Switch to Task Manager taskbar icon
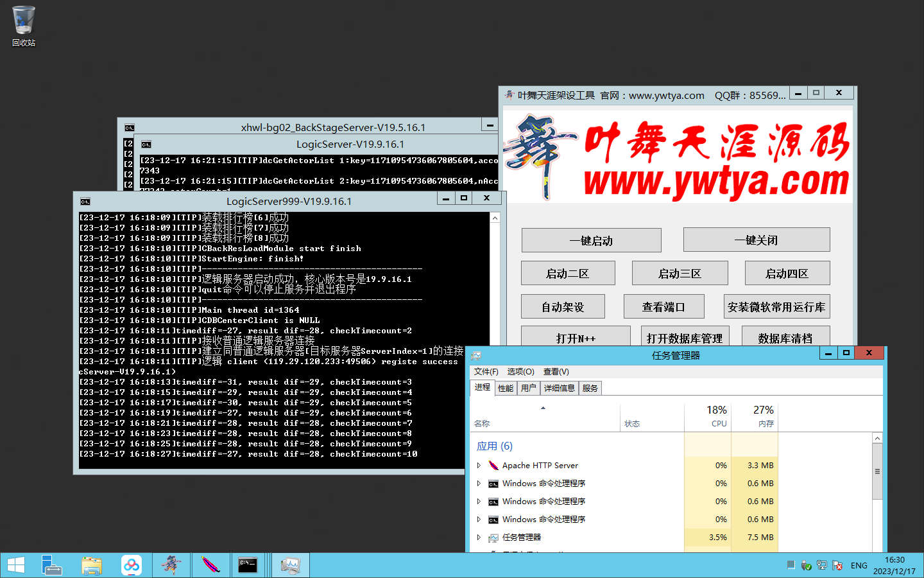 pyautogui.click(x=290, y=565)
